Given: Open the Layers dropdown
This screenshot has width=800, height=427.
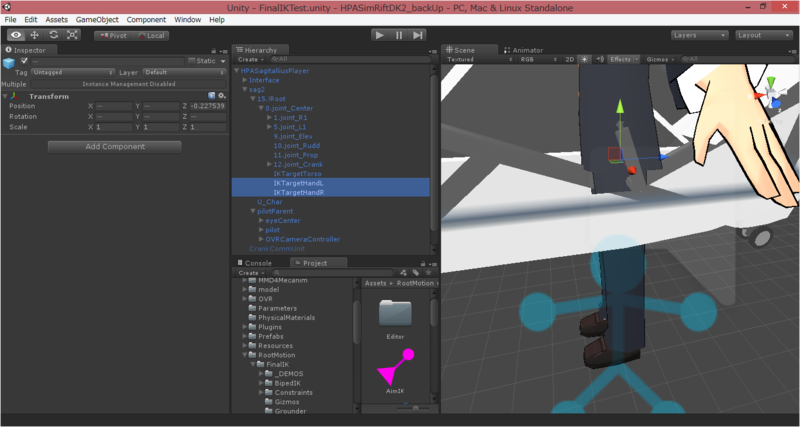Looking at the screenshot, I should tap(699, 35).
